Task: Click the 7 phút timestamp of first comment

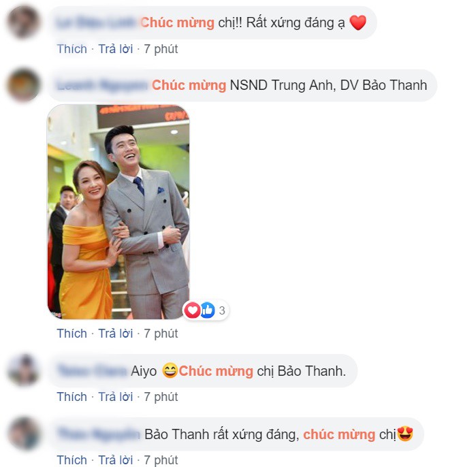Action: [161, 49]
